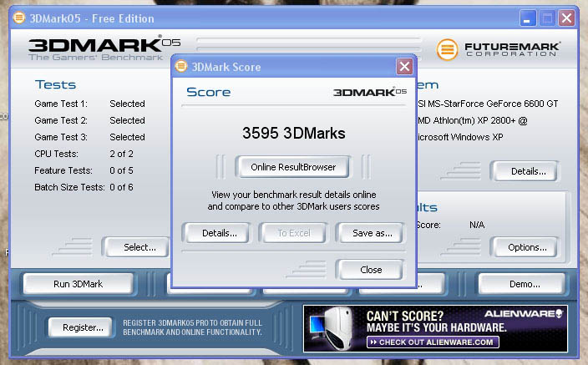Click the Futuremark Corporation logo
The width and height of the screenshot is (588, 365).
click(x=499, y=49)
